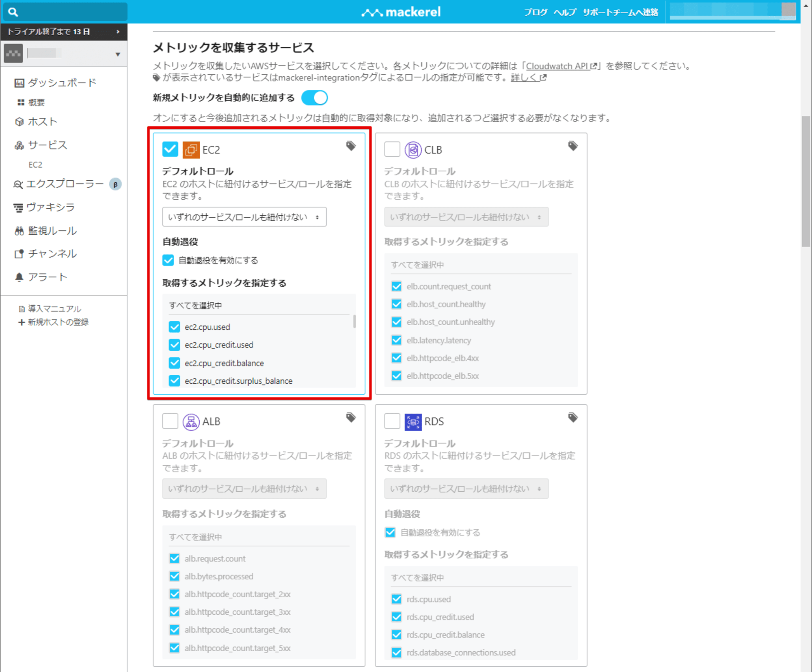Click the Vaxila icon in sidebar
Screen dimensions: 812x672
click(x=18, y=207)
